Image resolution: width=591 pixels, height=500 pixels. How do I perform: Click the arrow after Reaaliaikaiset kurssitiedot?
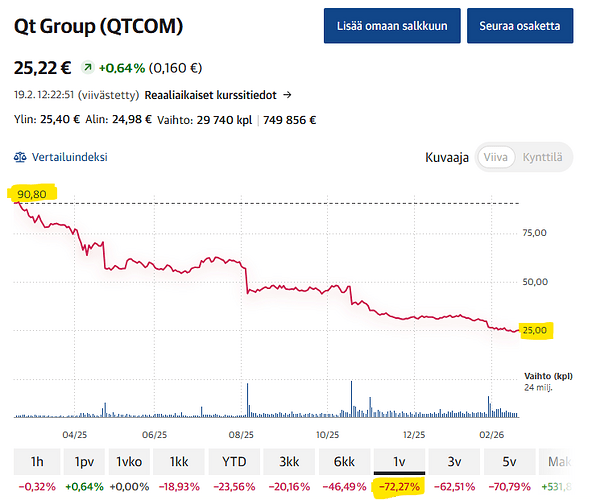pyautogui.click(x=287, y=95)
